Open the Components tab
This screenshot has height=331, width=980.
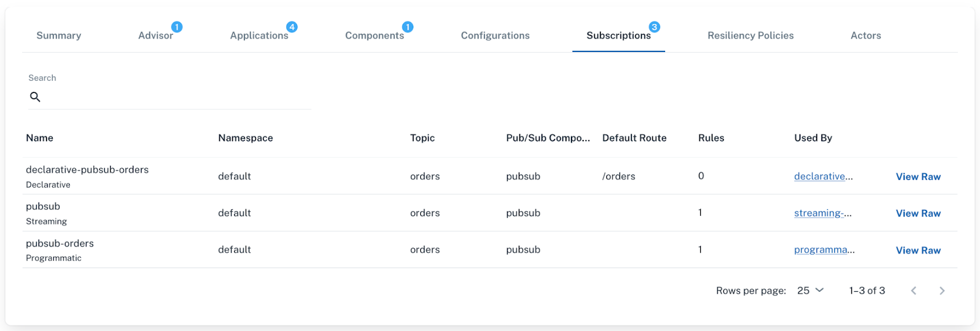coord(374,35)
